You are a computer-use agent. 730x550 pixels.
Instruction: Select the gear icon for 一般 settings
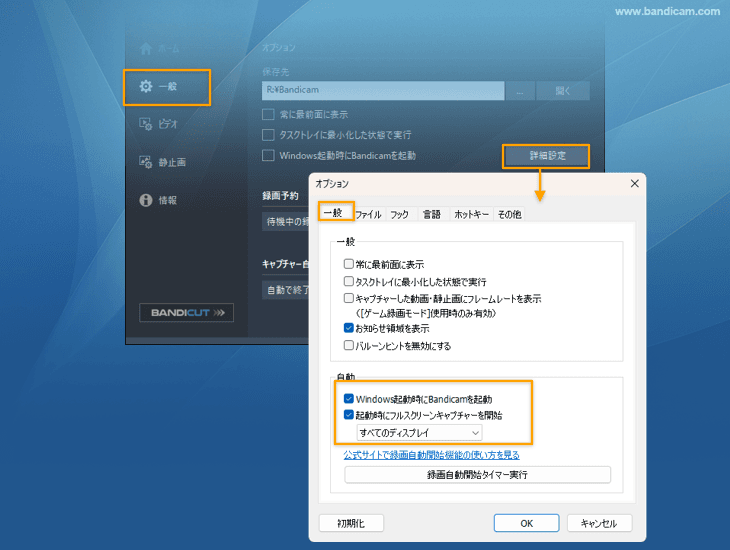146,87
